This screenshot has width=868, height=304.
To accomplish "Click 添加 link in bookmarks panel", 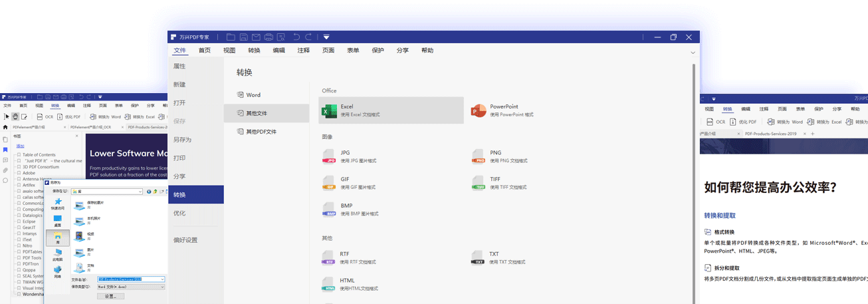I will 20,146.
